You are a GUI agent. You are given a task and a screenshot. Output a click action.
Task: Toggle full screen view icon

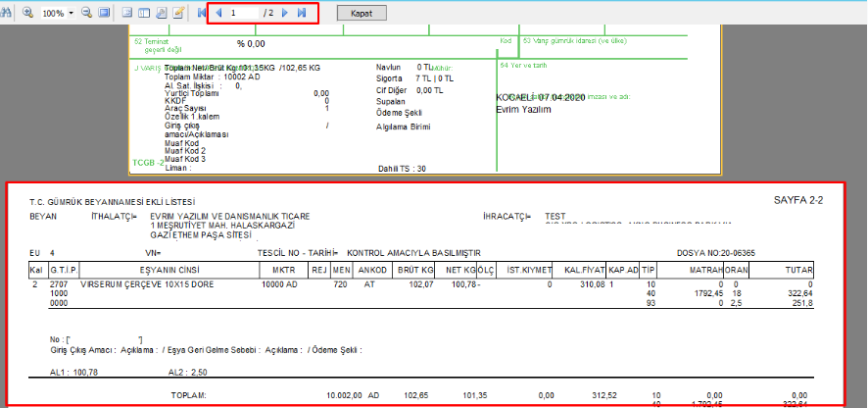click(x=104, y=14)
